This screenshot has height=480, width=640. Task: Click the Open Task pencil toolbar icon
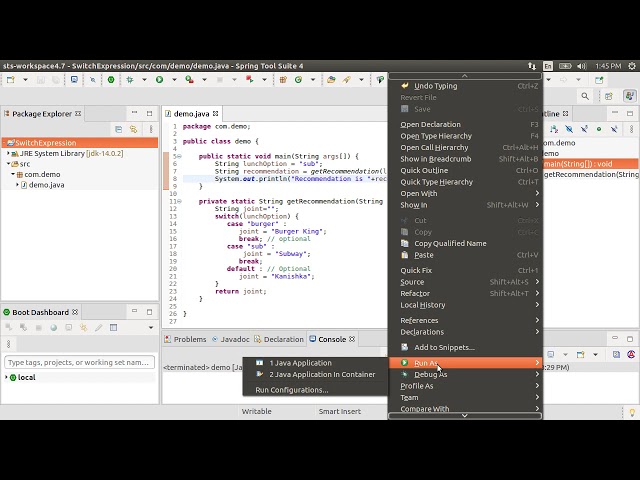[347, 80]
